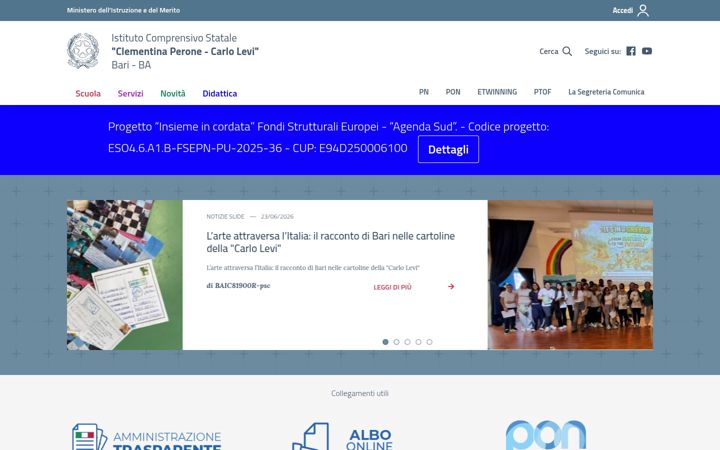Open the Amministrazione Trasparente document icon
Screen dimensions: 720x450
tap(89, 437)
